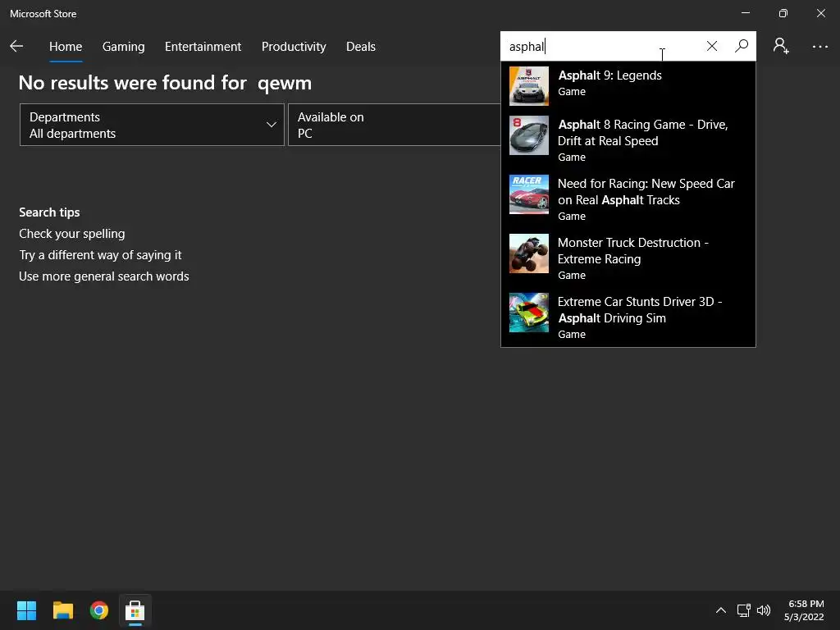This screenshot has height=630, width=840.
Task: Click the network status tray icon
Action: pos(743,610)
